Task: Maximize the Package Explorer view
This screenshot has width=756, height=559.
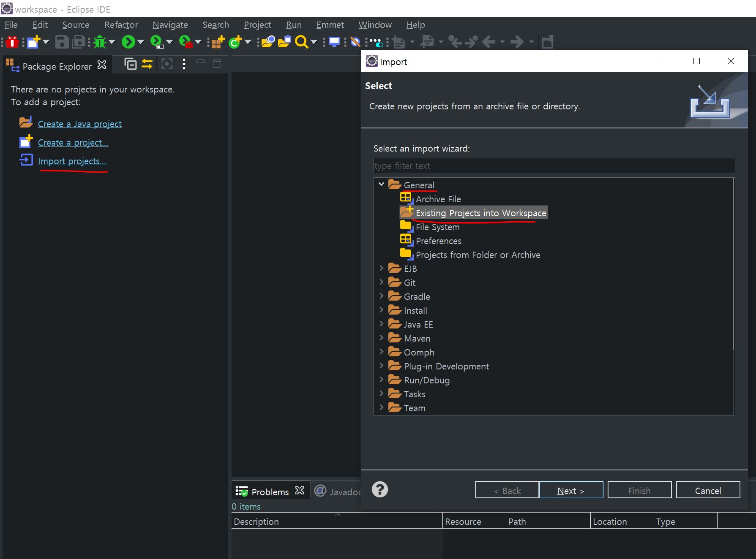Action: [217, 64]
